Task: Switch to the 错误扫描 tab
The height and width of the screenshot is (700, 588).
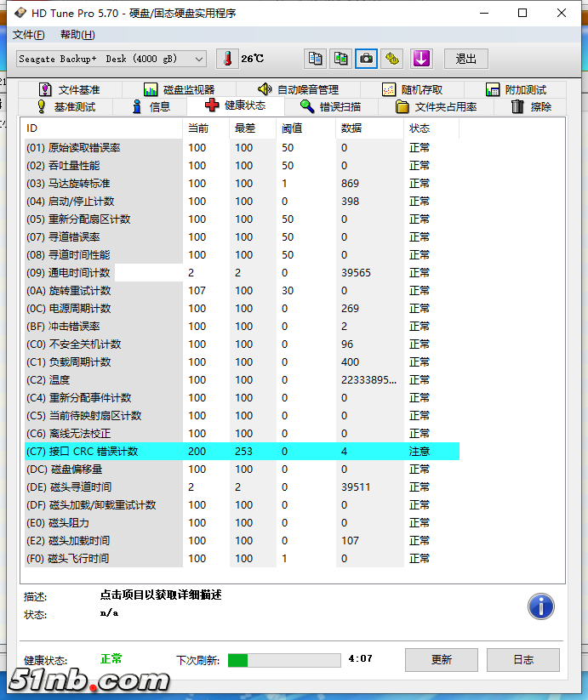Action: coord(330,106)
